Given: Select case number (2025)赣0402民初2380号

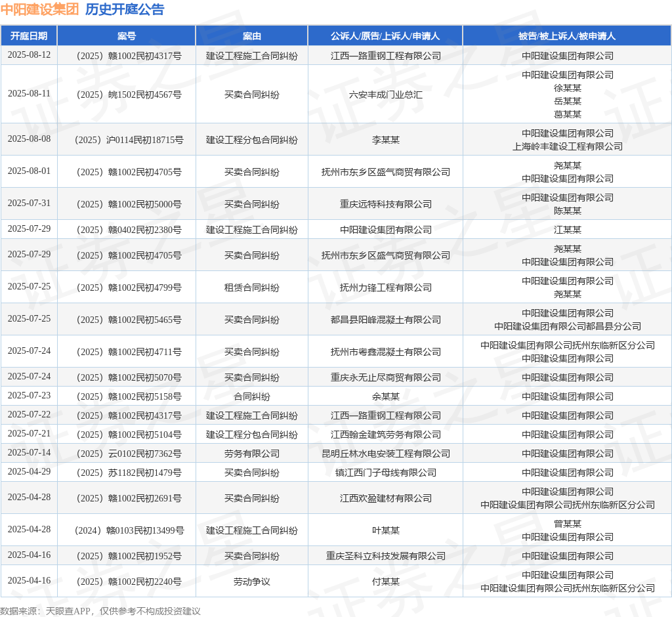Looking at the screenshot, I should pyautogui.click(x=128, y=230).
